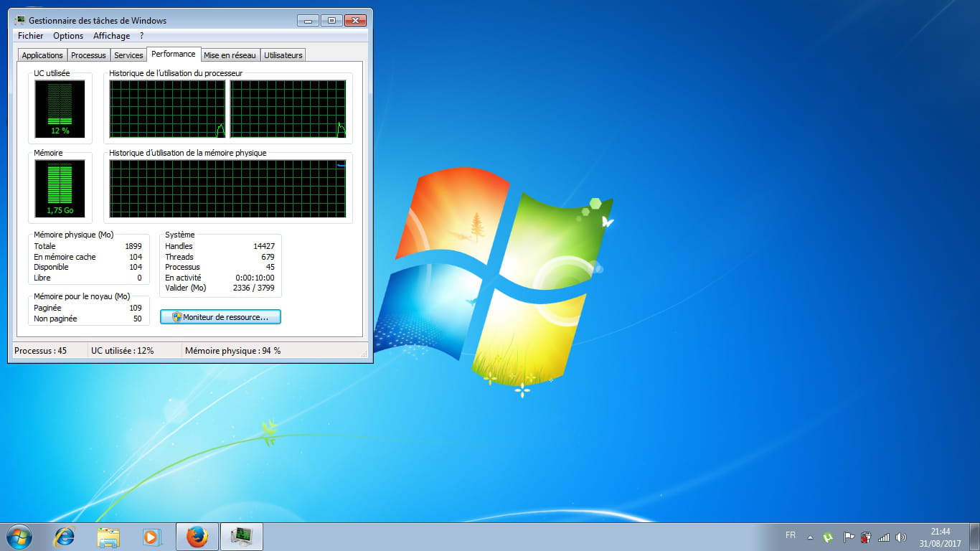
Task: Open the ? help menu
Action: pyautogui.click(x=142, y=36)
